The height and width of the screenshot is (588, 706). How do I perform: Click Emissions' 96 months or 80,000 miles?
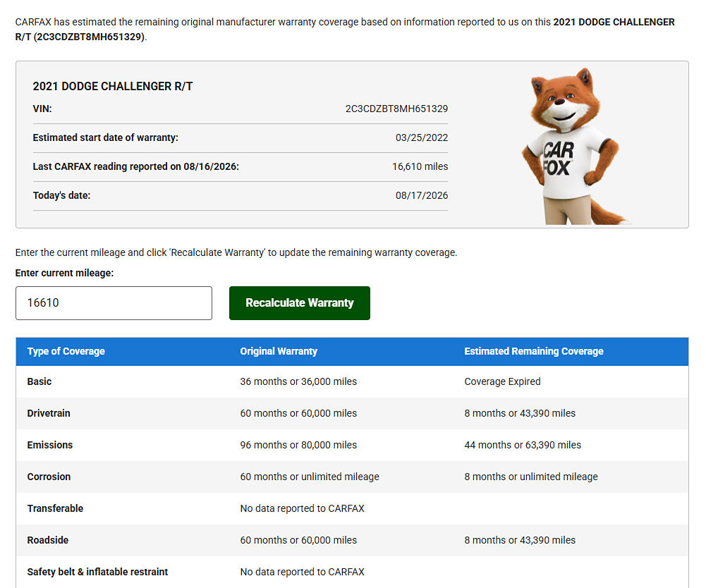click(298, 445)
